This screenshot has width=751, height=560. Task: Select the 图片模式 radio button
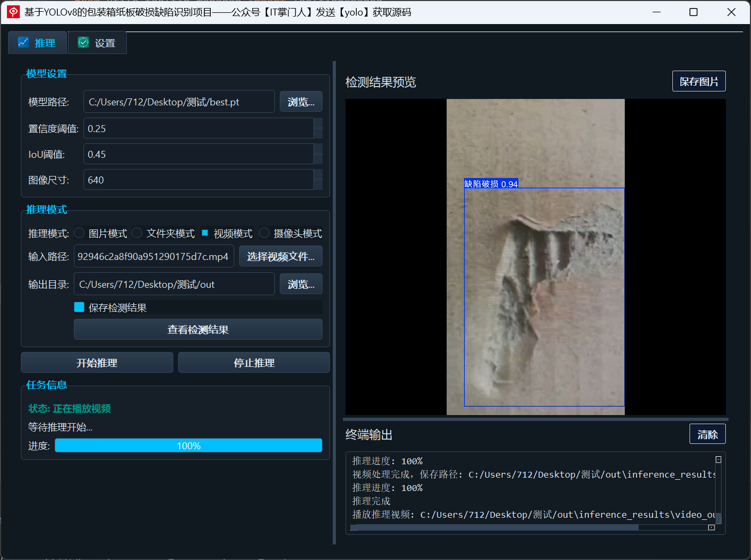[x=79, y=233]
